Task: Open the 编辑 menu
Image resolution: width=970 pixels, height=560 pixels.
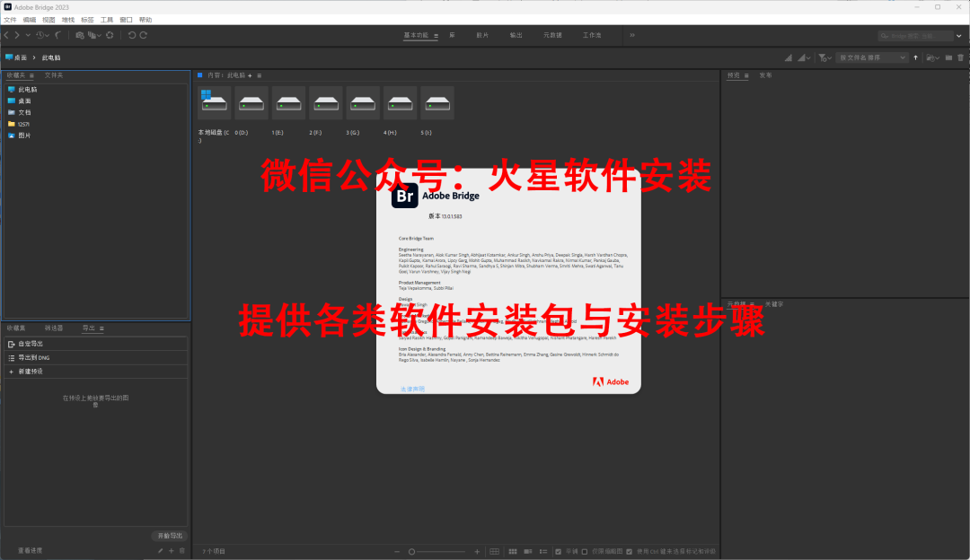Action: 29,20
